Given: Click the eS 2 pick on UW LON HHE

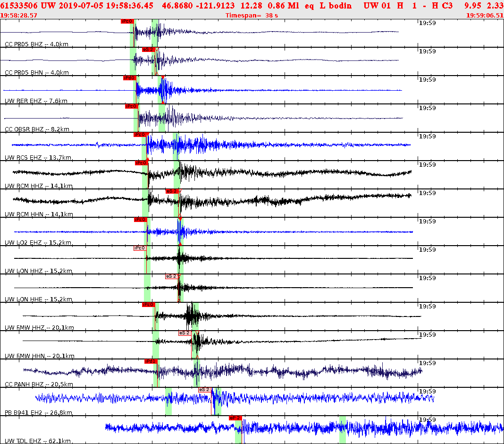Looking at the screenshot, I should pos(172,275).
